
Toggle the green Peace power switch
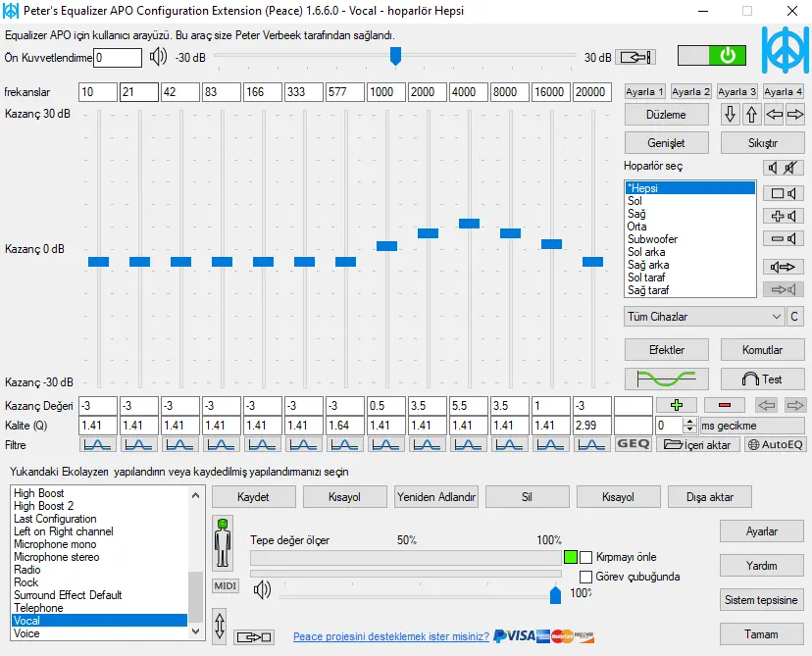pyautogui.click(x=712, y=55)
